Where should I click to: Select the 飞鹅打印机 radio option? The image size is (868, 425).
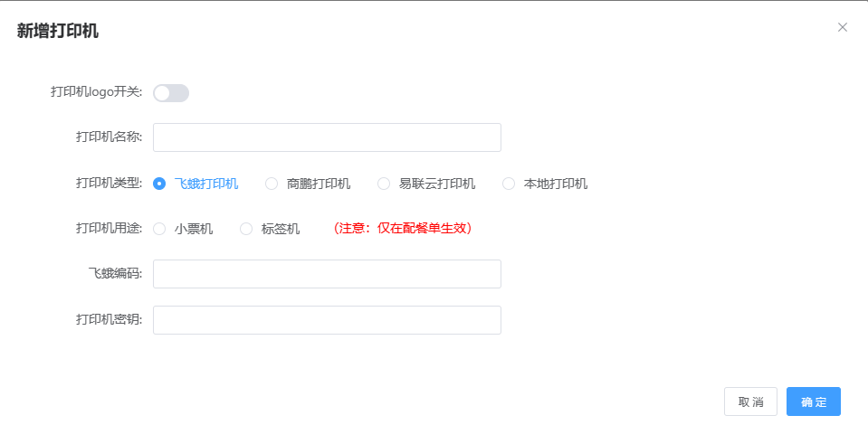[160, 184]
